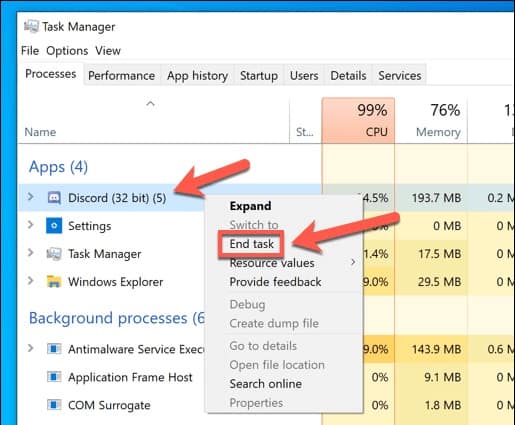Choose Properties in the context menu
516x425 pixels.
256,403
